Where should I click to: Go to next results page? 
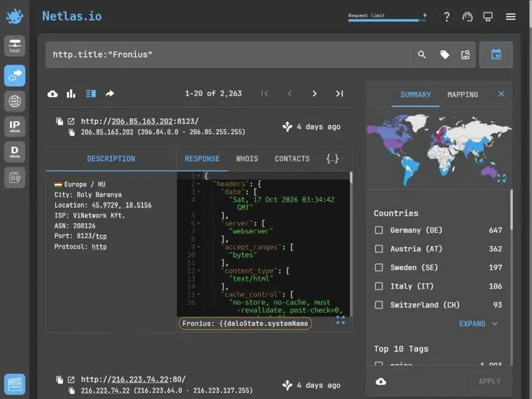pyautogui.click(x=314, y=93)
